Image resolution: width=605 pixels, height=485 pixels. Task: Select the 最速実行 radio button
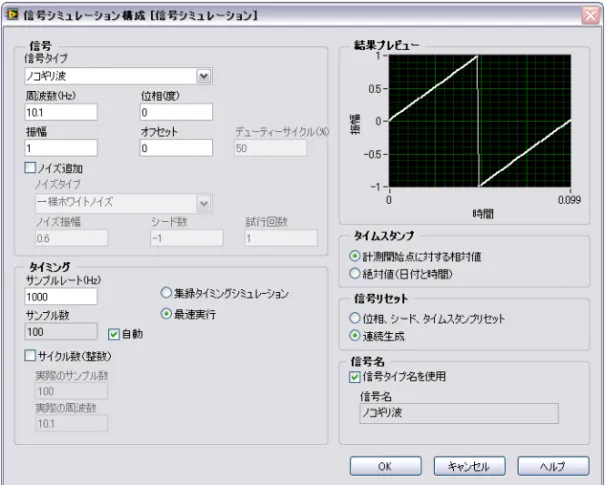point(166,314)
